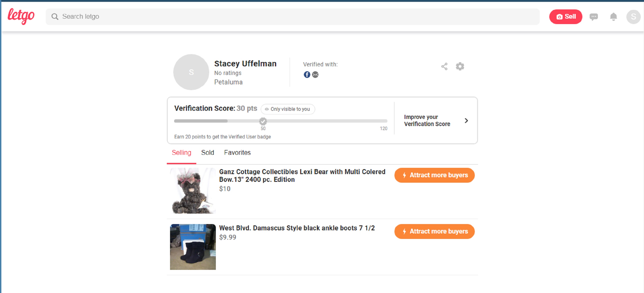This screenshot has height=293, width=644.
Task: Click the 30 pts score value
Action: point(247,108)
